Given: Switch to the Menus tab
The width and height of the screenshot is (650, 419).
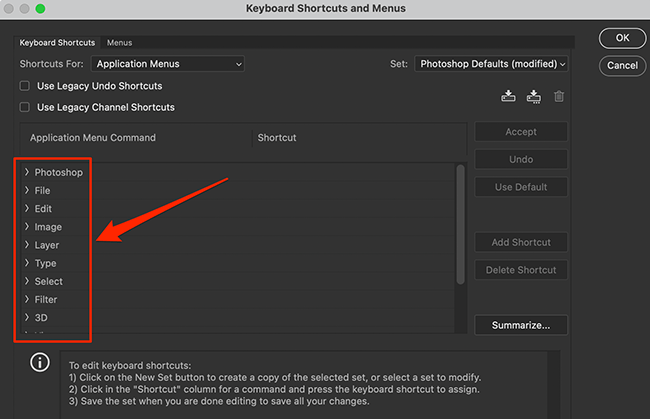Looking at the screenshot, I should pos(120,43).
